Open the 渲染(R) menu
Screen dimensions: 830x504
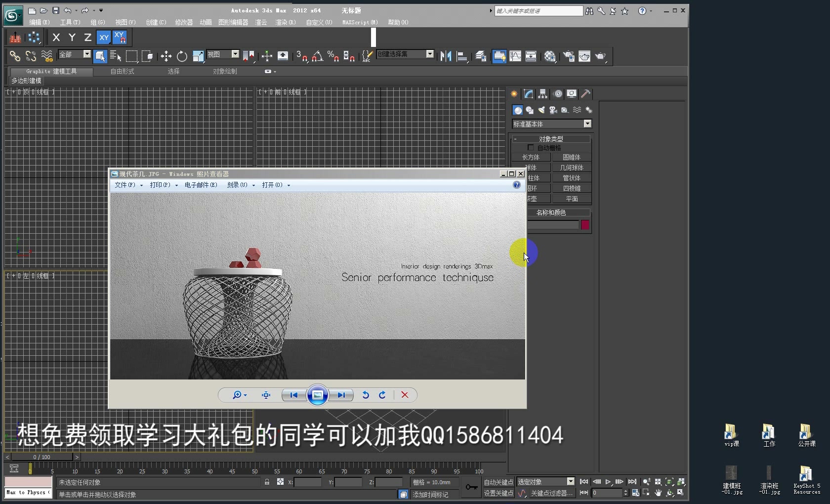pyautogui.click(x=286, y=22)
